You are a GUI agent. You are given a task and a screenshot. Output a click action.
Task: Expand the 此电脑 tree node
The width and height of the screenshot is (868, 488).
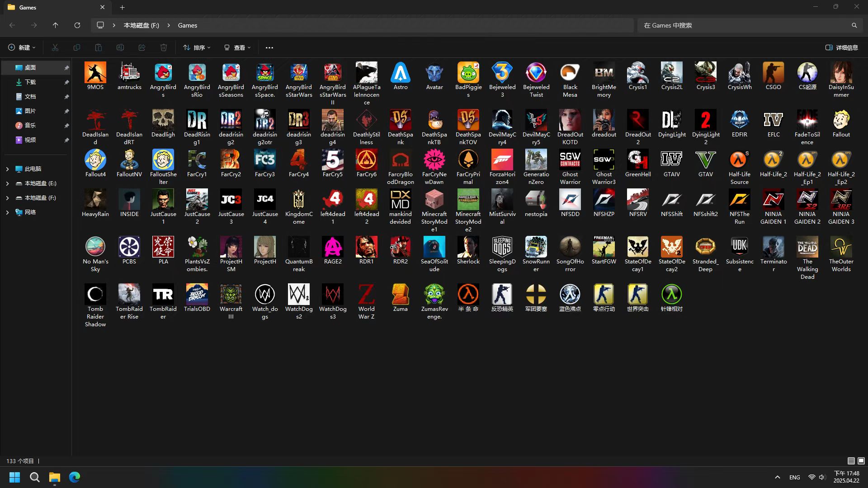tap(7, 169)
